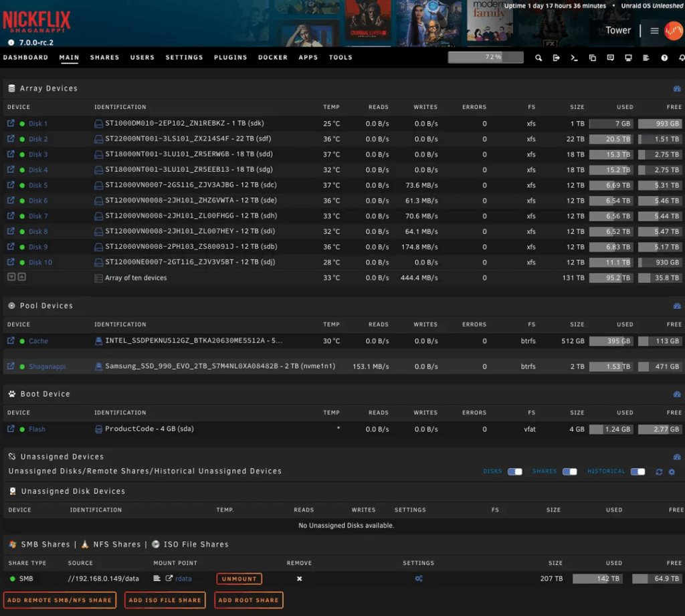Screen dimensions: 685x616
Task: Click the Tower server name
Action: 617,30
